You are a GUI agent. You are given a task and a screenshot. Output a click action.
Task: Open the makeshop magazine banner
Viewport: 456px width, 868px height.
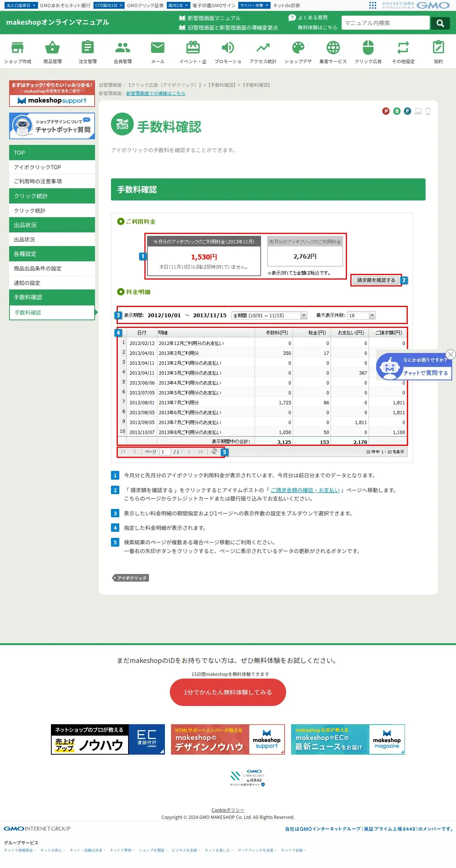[x=348, y=739]
